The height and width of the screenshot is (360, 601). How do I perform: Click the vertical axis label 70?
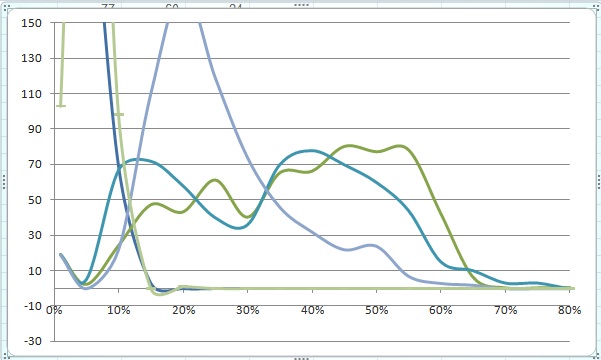coord(34,164)
